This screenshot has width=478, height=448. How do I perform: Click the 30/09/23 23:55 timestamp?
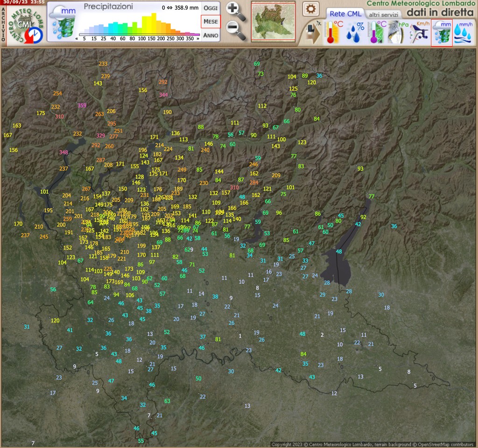pos(24,2)
